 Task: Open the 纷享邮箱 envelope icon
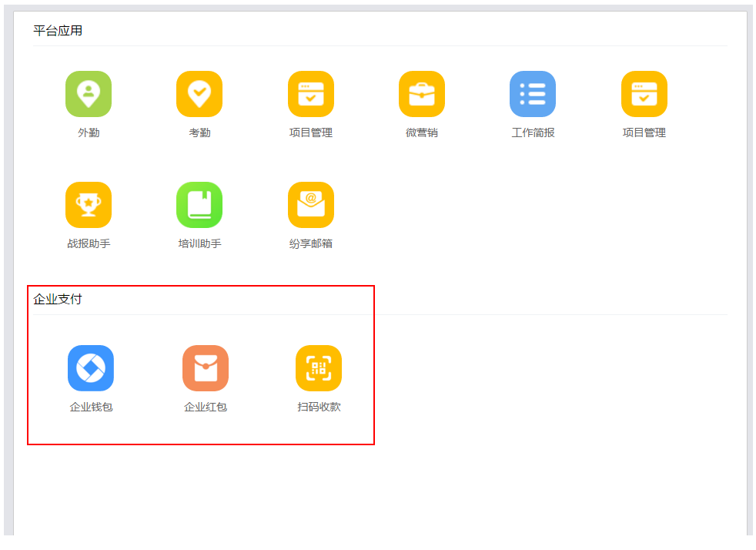311,205
